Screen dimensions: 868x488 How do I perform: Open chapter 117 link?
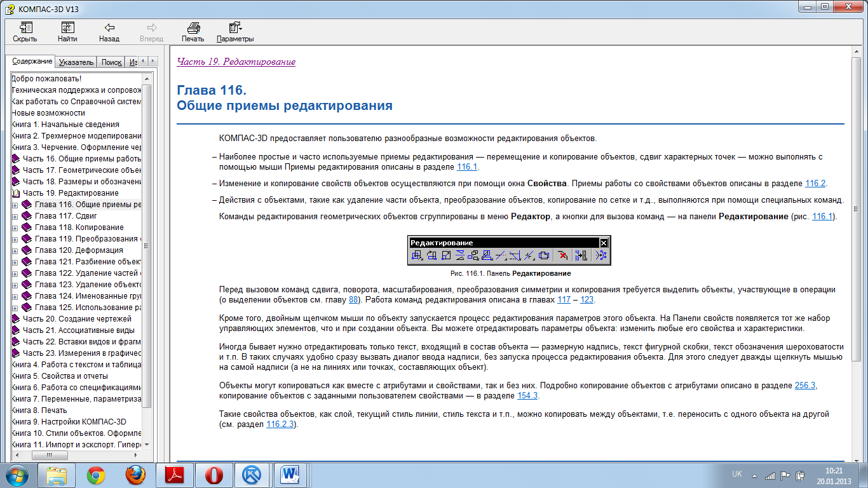[x=564, y=299]
